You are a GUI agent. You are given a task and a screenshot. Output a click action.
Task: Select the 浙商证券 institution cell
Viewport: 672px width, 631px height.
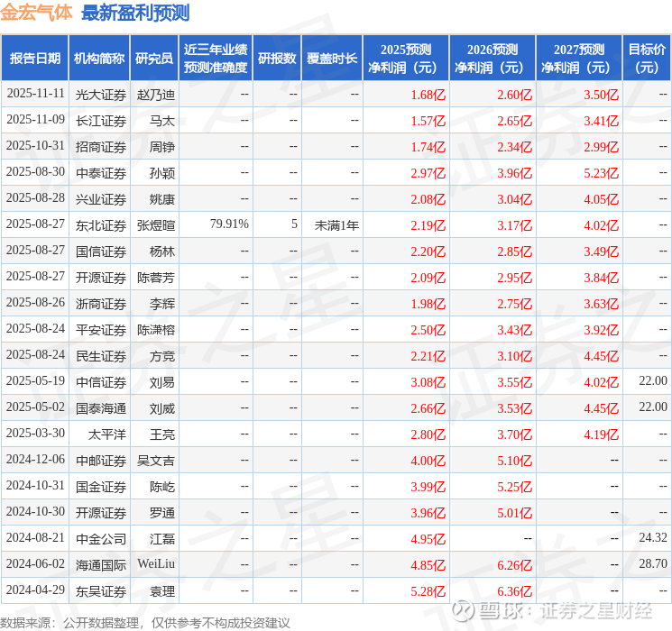[x=101, y=304]
